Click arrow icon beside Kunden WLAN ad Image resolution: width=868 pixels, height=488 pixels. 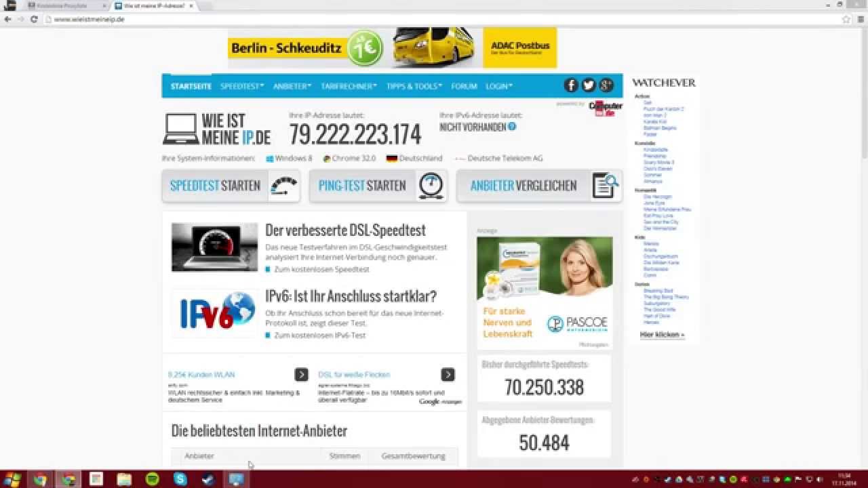coord(302,375)
